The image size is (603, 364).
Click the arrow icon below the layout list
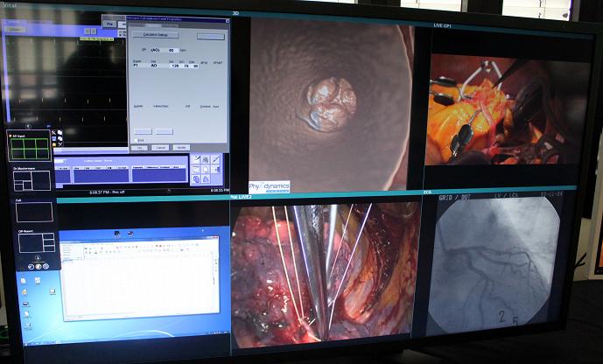pyautogui.click(x=38, y=258)
